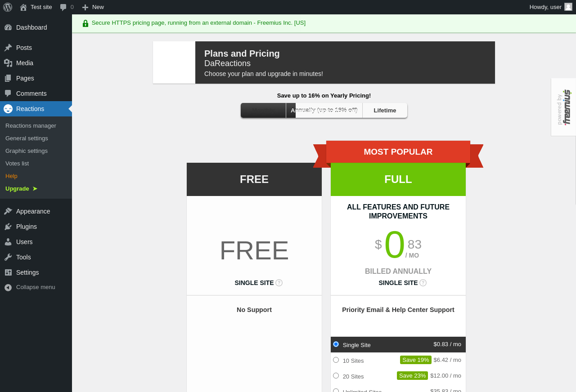Click Collapse menu text
The height and width of the screenshot is (392, 576).
click(36, 287)
